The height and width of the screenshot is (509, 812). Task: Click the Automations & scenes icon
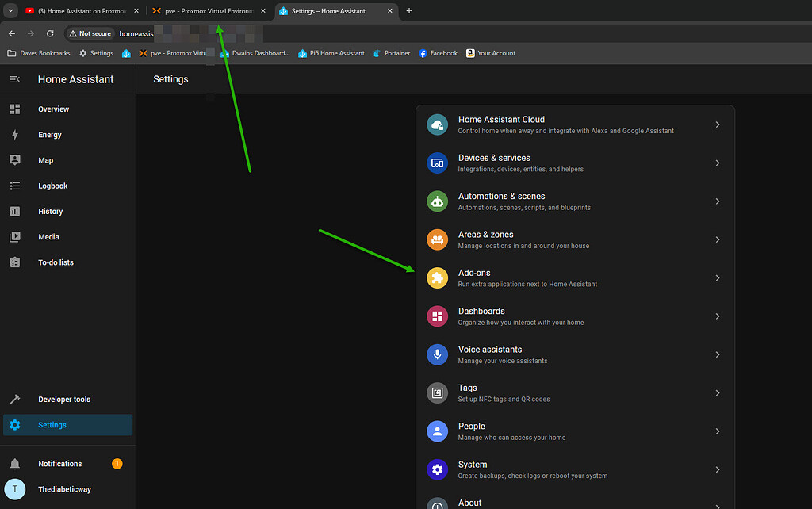pyautogui.click(x=437, y=201)
